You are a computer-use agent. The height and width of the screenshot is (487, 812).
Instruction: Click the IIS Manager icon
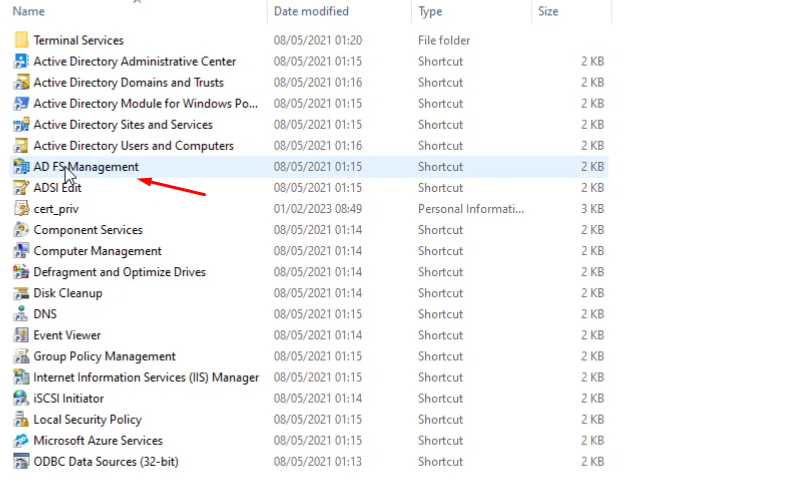click(x=21, y=377)
